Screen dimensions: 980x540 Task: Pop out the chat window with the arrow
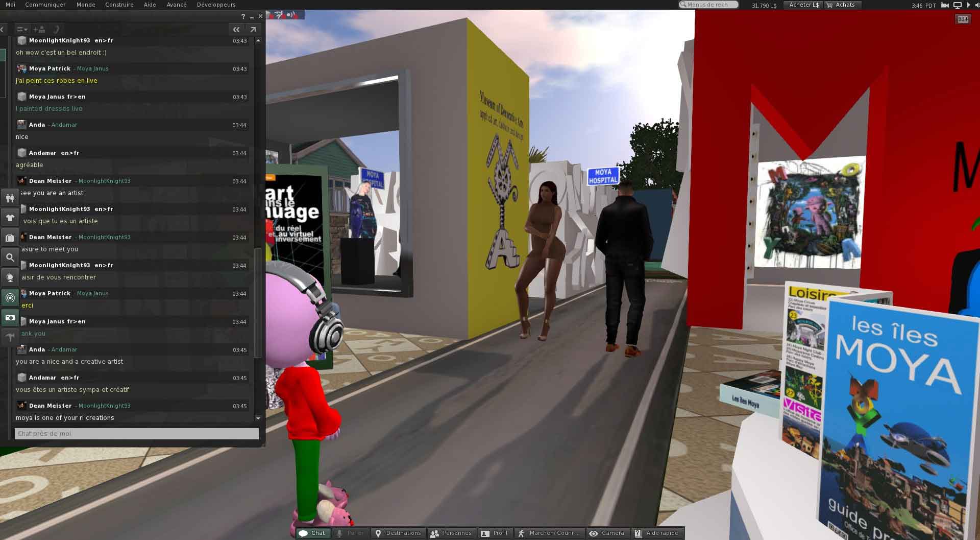[x=253, y=30]
